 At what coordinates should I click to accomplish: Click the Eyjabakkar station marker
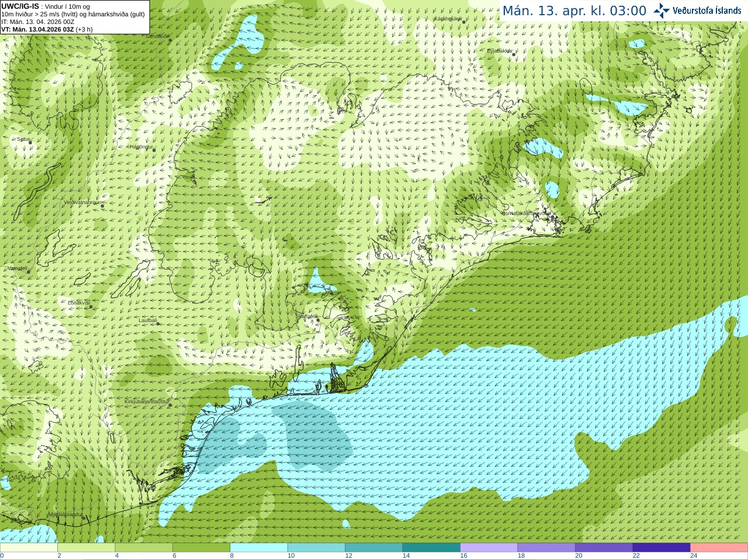pyautogui.click(x=514, y=54)
